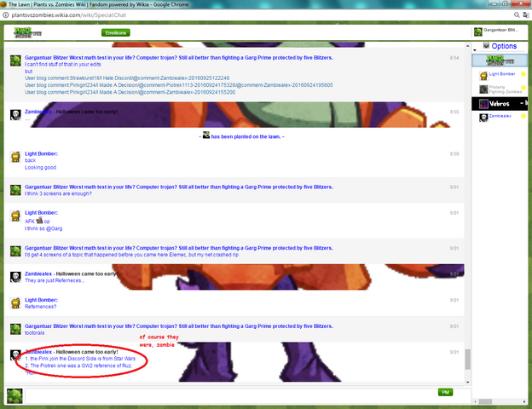Click the sidebar horizontal scrollbar left arrow
532x409 pixels.
[475, 401]
